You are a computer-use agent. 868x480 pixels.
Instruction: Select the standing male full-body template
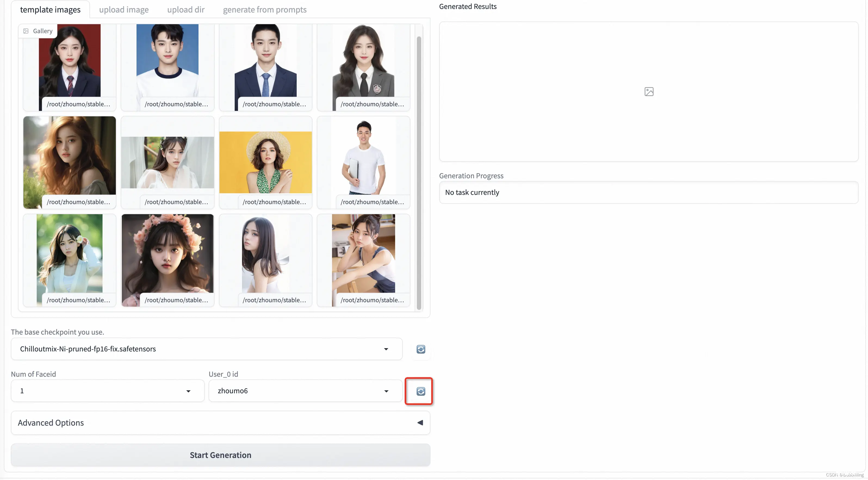363,161
